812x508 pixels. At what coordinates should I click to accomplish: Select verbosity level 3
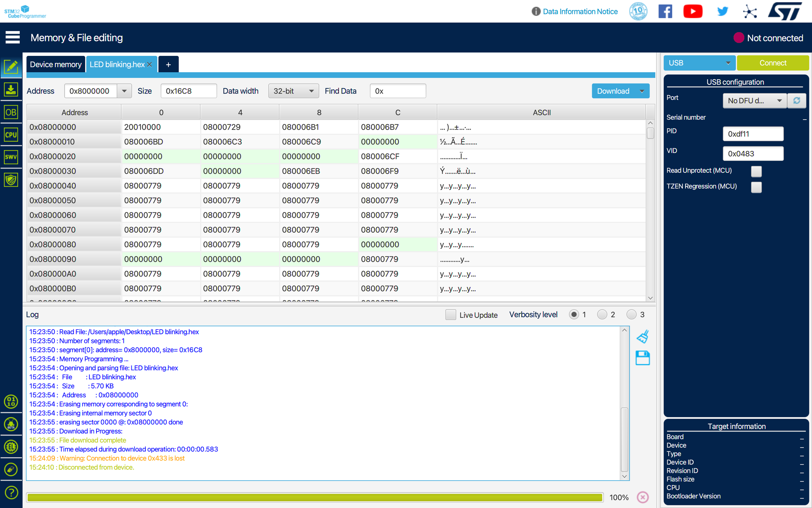[631, 315]
